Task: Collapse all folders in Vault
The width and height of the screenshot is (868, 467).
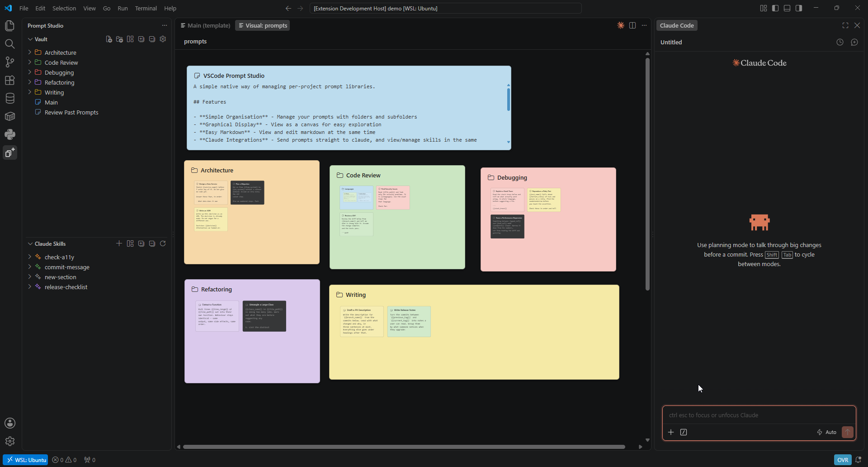Action: coord(152,39)
